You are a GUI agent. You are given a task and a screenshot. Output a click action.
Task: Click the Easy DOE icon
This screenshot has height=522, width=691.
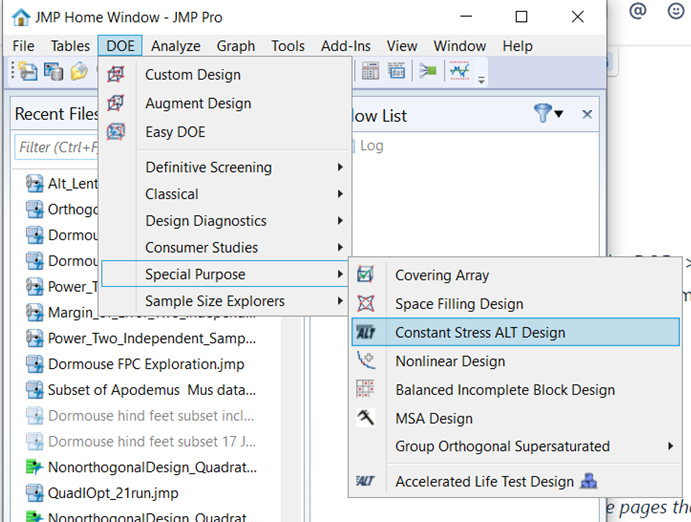tap(117, 132)
